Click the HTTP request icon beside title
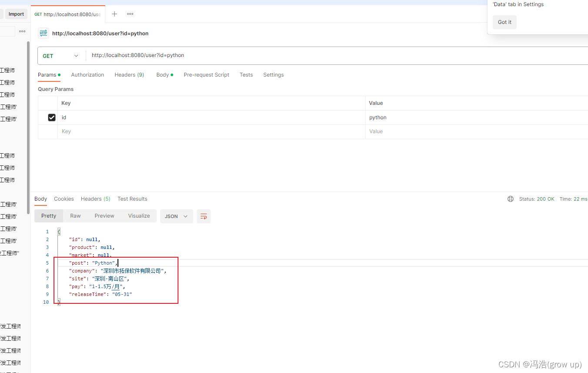This screenshot has width=588, height=373. click(44, 33)
